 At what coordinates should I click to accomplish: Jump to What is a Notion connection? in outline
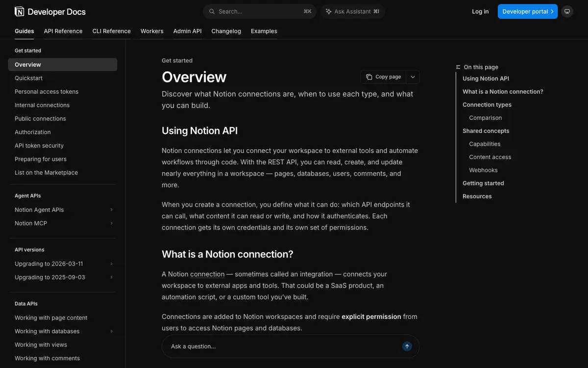(503, 92)
